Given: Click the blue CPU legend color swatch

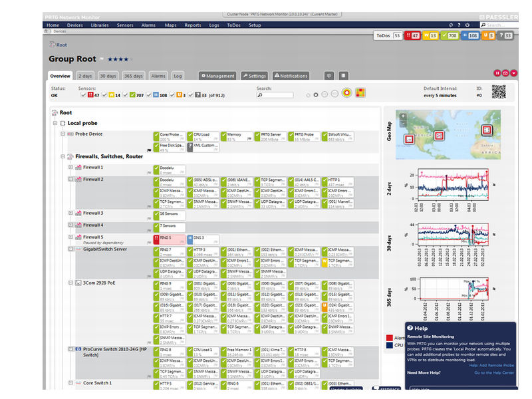Looking at the screenshot, I should coord(390,345).
